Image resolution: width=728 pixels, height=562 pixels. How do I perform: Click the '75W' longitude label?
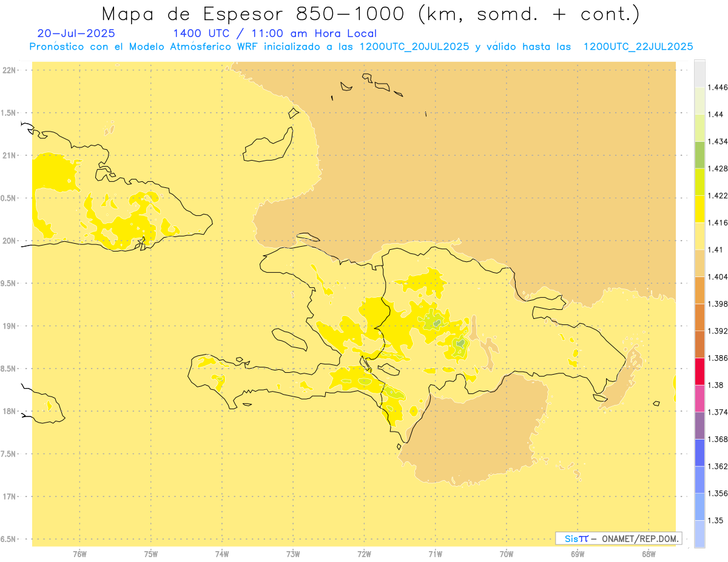pos(151,554)
